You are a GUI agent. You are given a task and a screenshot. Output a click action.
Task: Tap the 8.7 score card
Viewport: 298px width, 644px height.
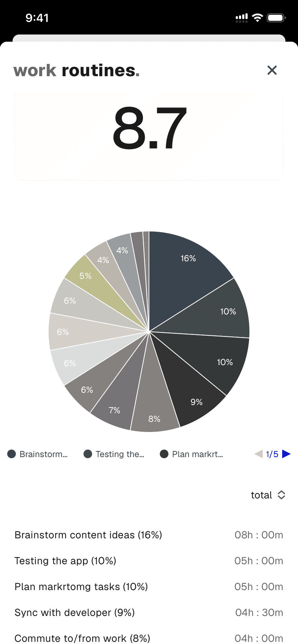[149, 136]
